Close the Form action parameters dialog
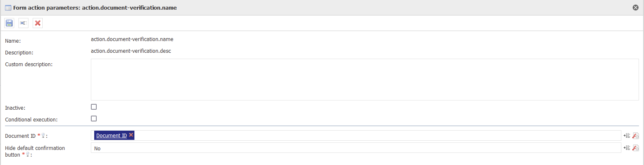Viewport: 644px width, 165px height. (636, 8)
